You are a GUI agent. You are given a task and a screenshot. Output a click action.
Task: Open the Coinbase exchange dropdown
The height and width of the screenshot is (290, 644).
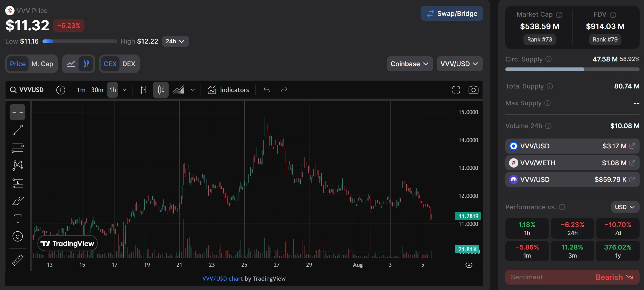[409, 64]
